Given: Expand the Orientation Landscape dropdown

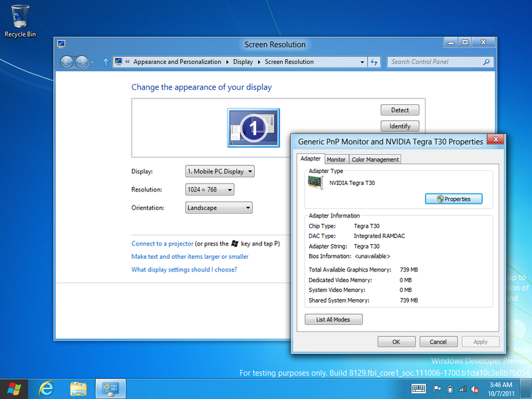Looking at the screenshot, I should (x=219, y=207).
